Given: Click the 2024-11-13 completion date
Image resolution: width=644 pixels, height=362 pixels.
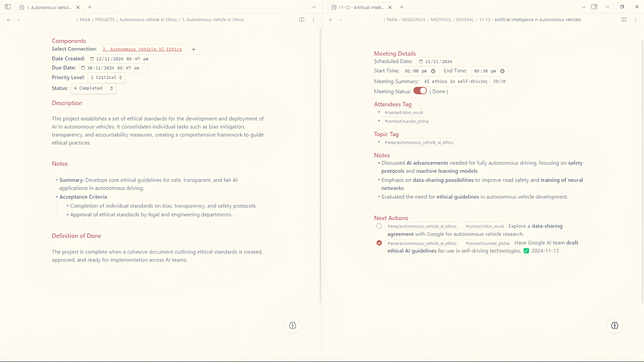Looking at the screenshot, I should [x=545, y=251].
